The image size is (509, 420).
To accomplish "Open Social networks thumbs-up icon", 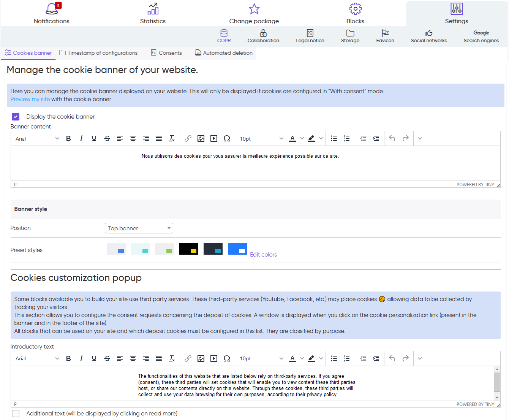I will coord(429,33).
